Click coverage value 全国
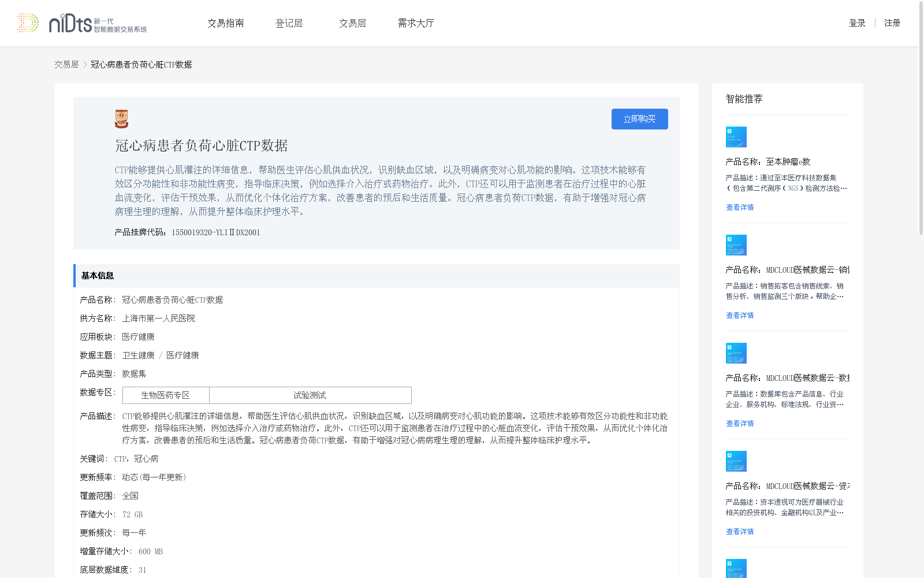This screenshot has width=924, height=578. pyautogui.click(x=131, y=496)
